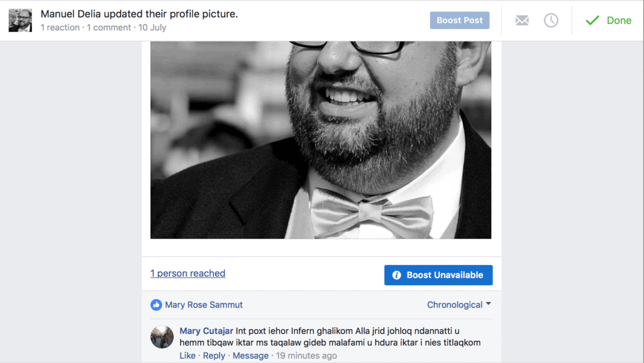Screen dimensions: 644x363
Task: Click Mary Cutajar's round avatar
Action: [162, 337]
